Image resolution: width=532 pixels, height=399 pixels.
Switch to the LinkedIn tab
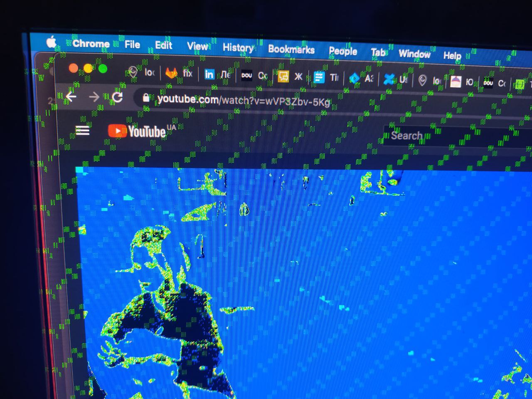[x=217, y=74]
